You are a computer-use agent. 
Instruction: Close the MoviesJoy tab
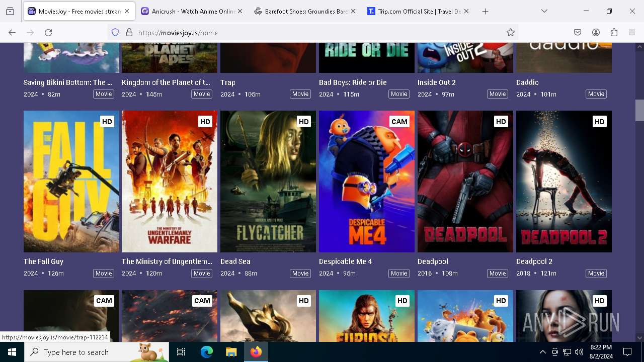(127, 11)
